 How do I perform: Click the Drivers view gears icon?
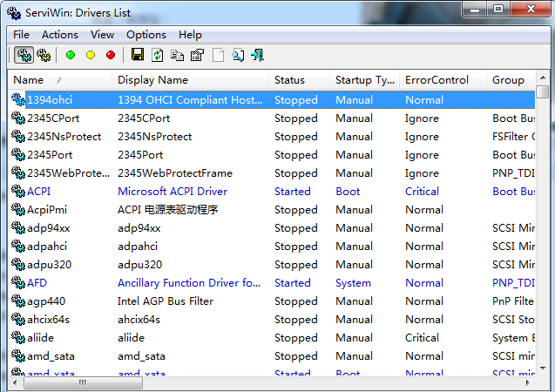[x=24, y=55]
